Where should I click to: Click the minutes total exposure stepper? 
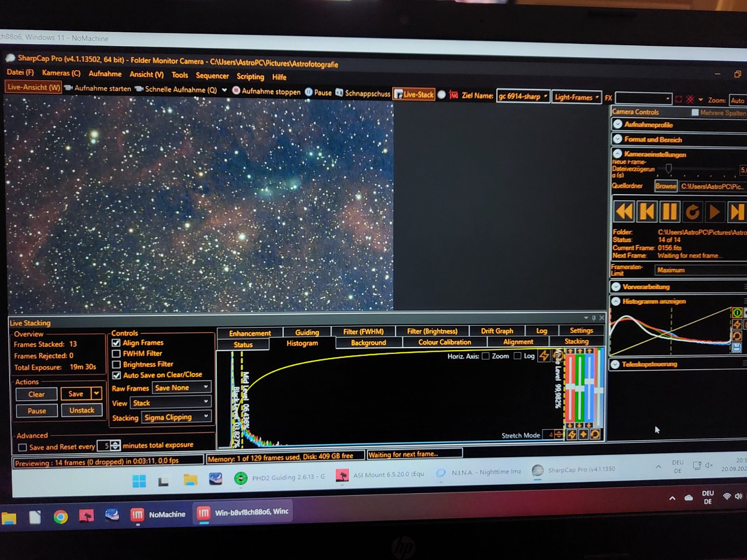click(115, 446)
